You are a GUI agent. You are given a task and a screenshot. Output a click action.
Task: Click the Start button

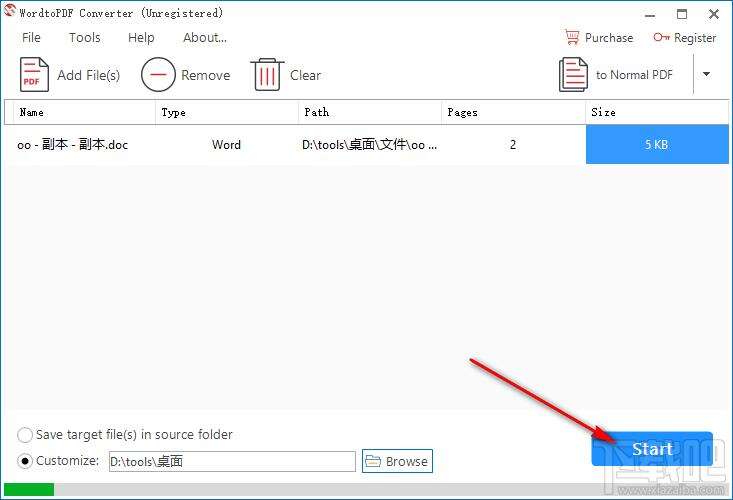tap(652, 449)
